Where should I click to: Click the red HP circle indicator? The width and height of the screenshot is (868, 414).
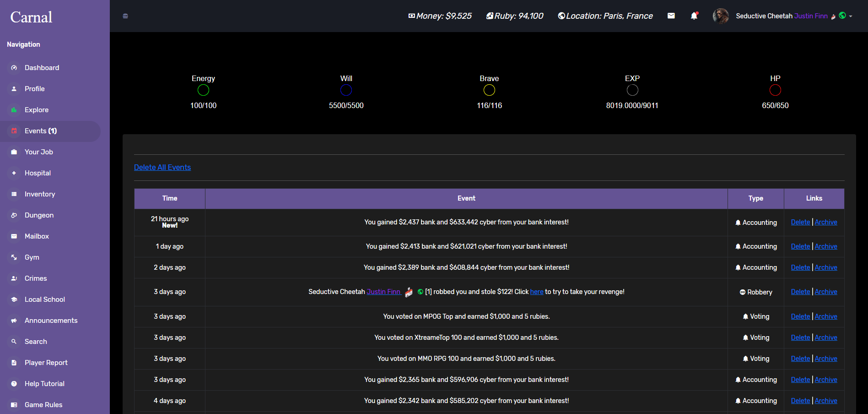(x=775, y=90)
